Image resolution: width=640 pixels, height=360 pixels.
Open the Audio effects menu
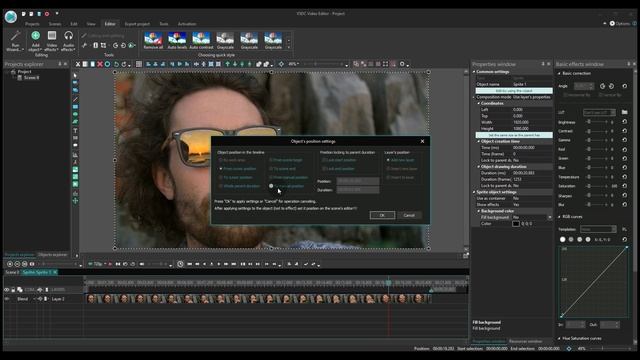[68, 41]
